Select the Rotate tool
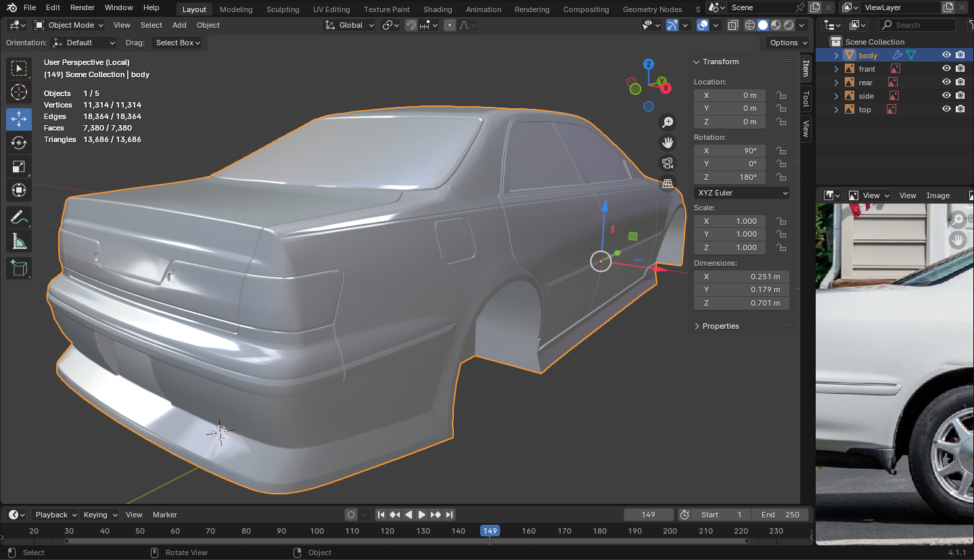This screenshot has width=974, height=560. [19, 143]
